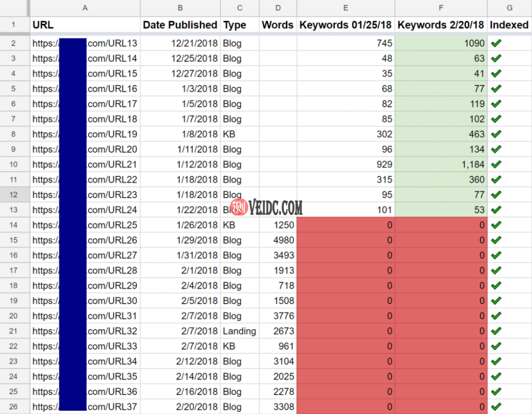Click the indexed checkmark for URL19 row
Image resolution: width=532 pixels, height=414 pixels.
point(496,134)
